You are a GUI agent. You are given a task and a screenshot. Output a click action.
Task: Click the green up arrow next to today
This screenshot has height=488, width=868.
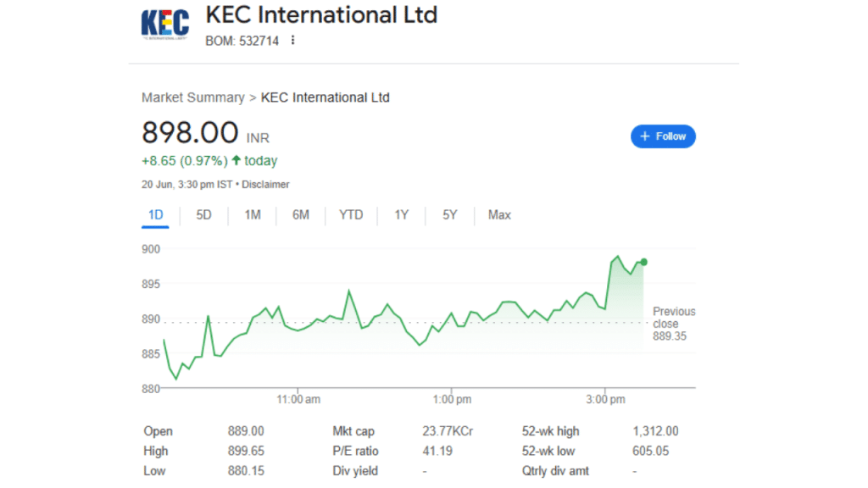(236, 160)
